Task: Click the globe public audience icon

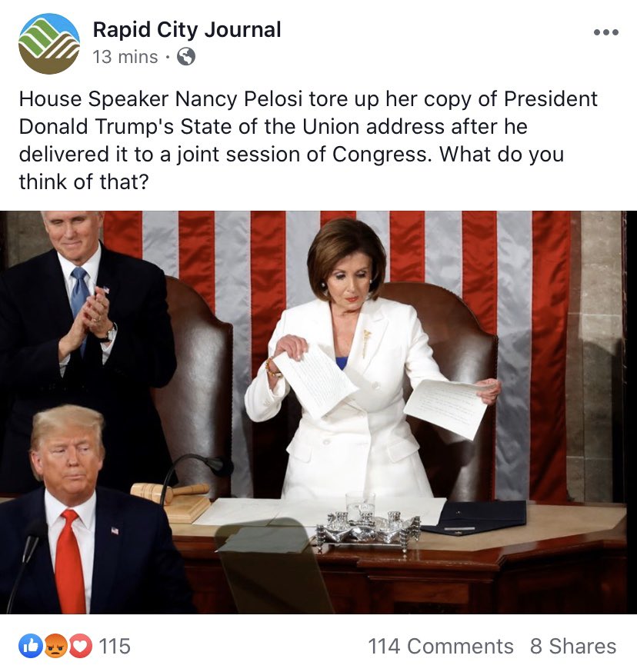Action: click(186, 57)
